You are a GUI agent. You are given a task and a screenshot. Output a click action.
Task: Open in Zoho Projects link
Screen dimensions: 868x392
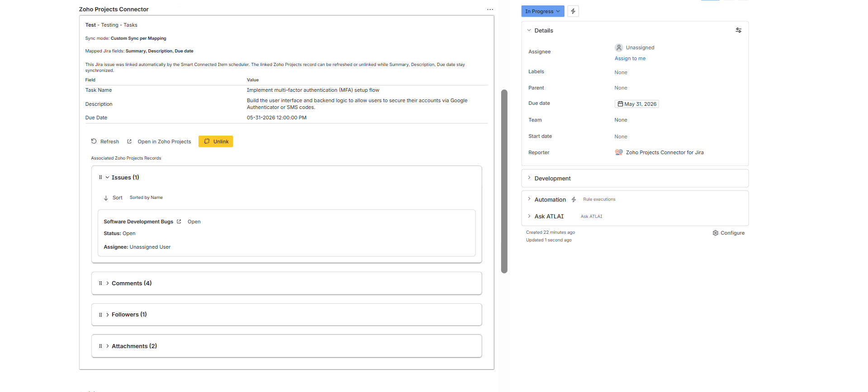(x=164, y=142)
